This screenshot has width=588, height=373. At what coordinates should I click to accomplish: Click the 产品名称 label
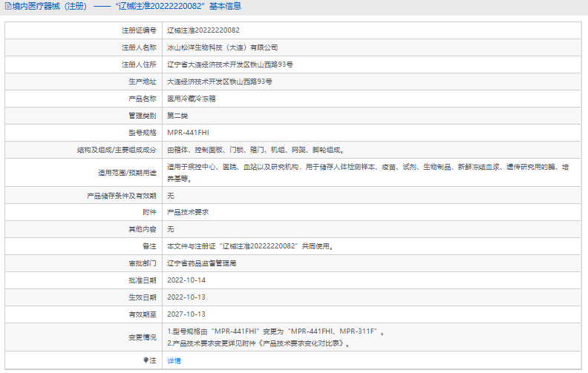pos(143,99)
